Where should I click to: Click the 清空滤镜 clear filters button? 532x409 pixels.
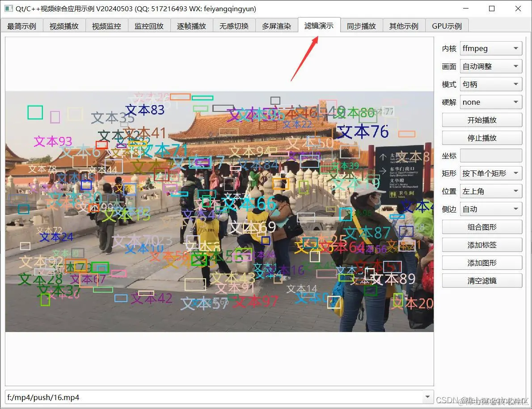[x=481, y=281]
